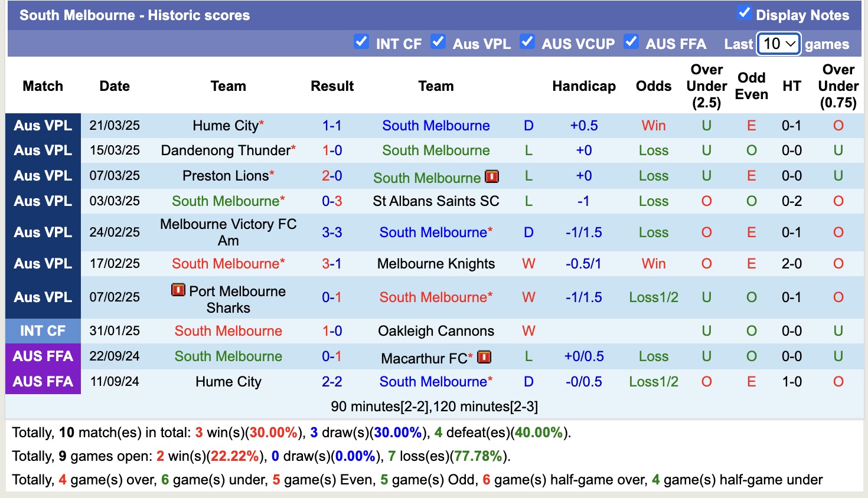The width and height of the screenshot is (868, 498).
Task: Select the INT CF row label
Action: point(43,330)
